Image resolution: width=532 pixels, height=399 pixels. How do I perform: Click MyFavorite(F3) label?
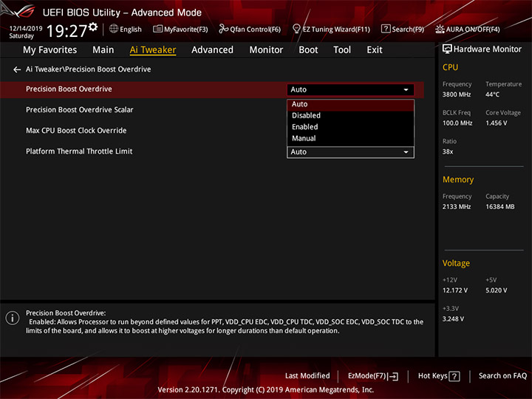coord(186,30)
